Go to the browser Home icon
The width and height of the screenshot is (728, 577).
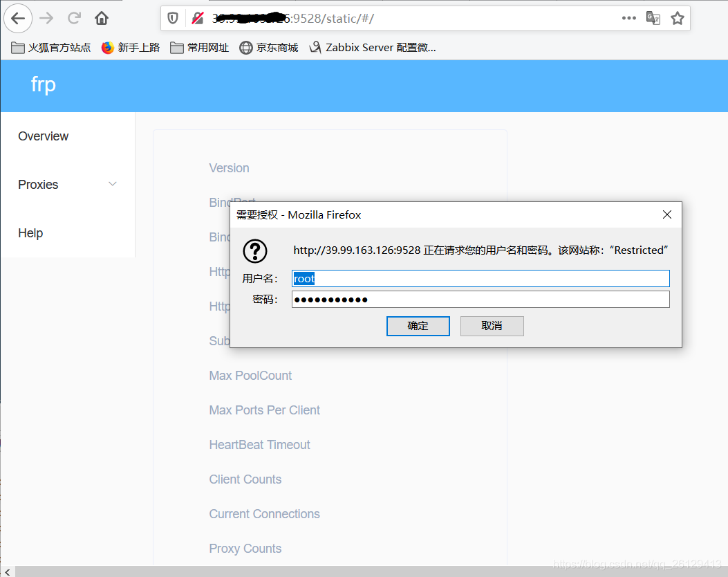point(102,19)
